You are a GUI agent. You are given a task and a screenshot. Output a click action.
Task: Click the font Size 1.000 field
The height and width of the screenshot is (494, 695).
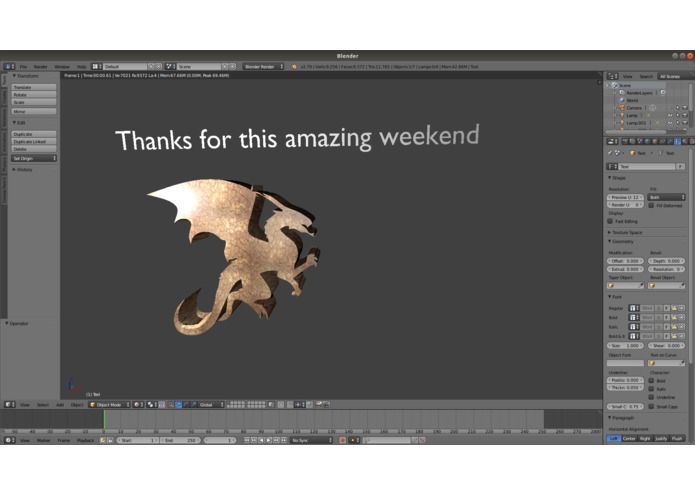[x=625, y=346]
